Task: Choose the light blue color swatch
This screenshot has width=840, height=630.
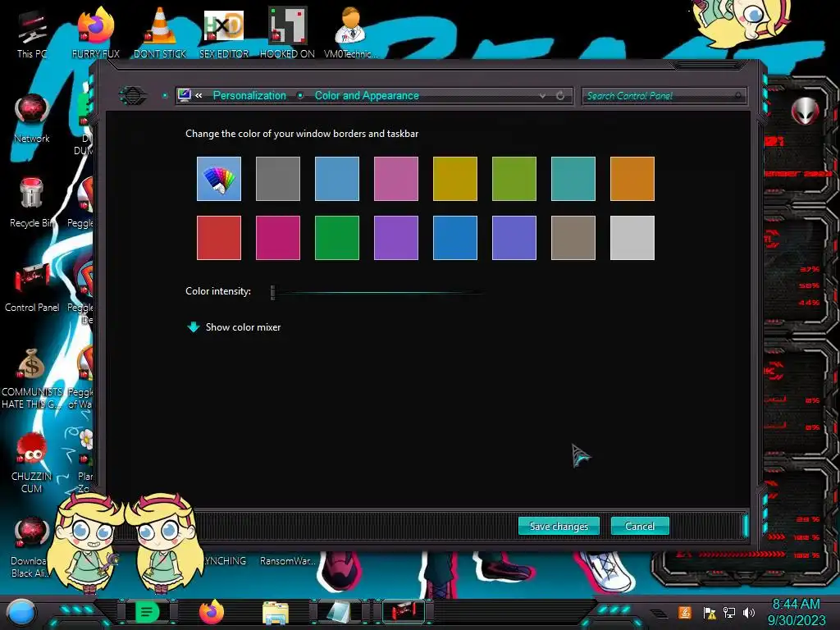Action: click(337, 179)
